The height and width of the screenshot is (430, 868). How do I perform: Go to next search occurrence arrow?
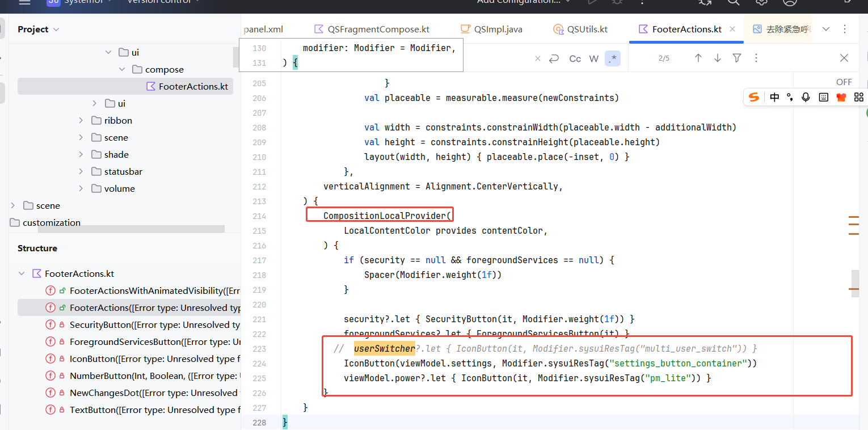[718, 58]
